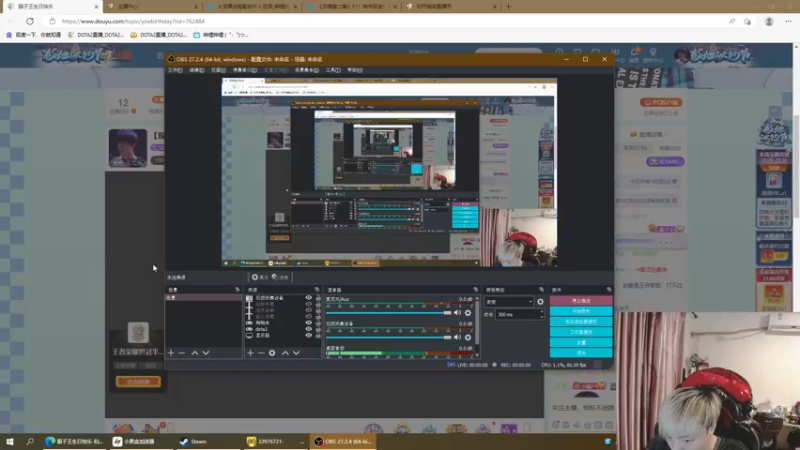Open Windows Start menu
800x450 pixels.
(10, 441)
